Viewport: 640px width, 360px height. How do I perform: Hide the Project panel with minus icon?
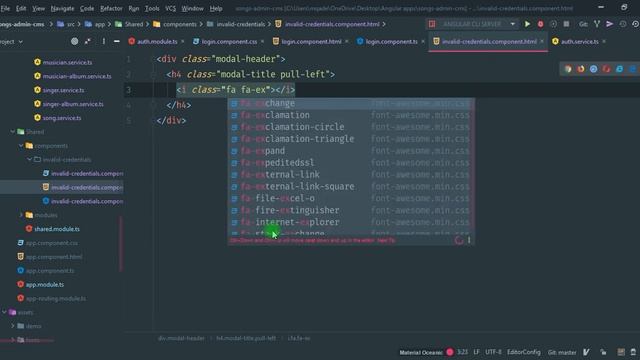tap(117, 41)
